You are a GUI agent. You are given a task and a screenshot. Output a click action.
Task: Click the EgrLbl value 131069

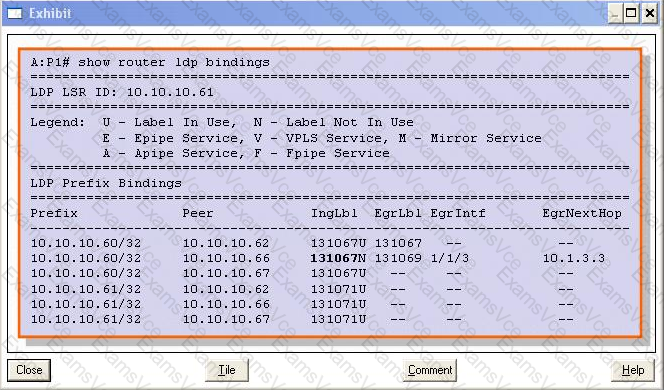tap(398, 258)
